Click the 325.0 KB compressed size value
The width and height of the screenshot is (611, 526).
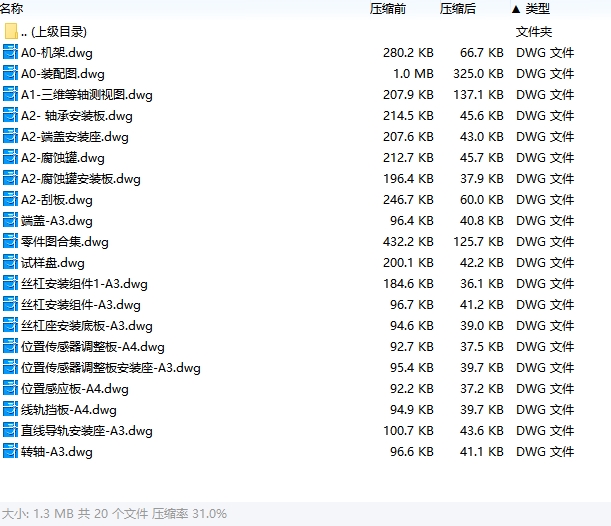click(478, 74)
